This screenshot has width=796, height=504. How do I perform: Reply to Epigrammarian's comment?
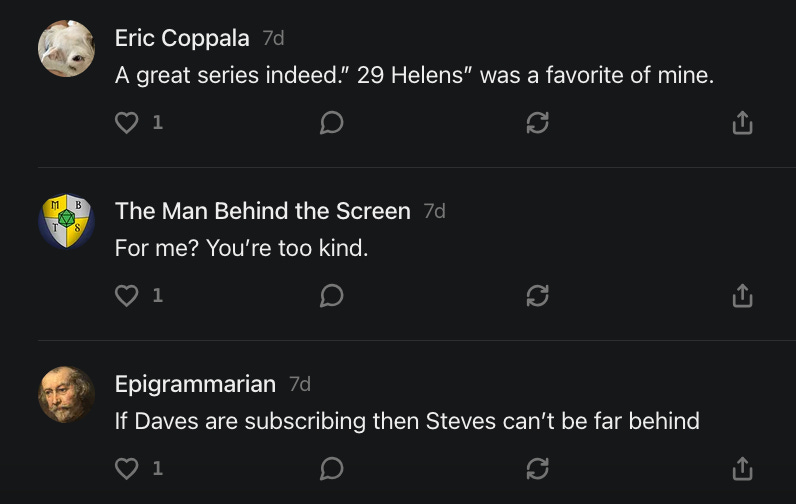click(332, 468)
